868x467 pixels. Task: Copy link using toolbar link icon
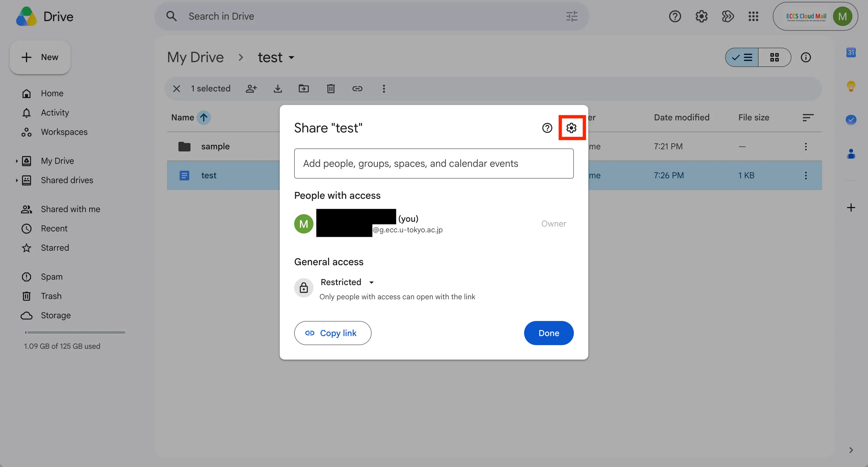click(x=357, y=89)
